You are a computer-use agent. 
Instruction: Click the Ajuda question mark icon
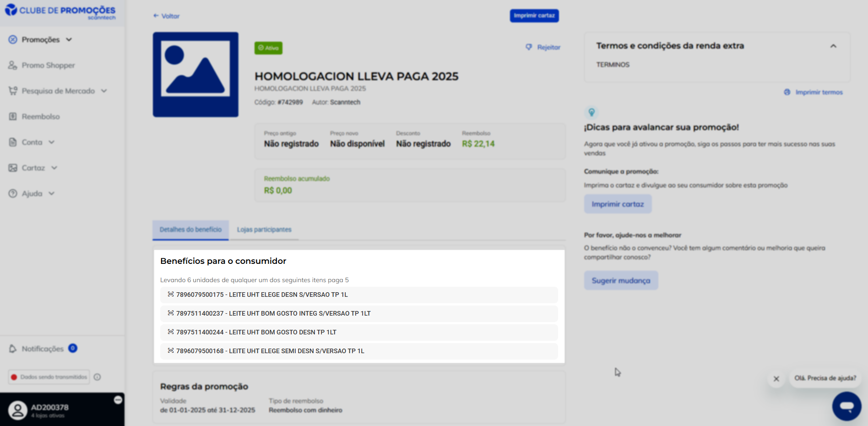click(x=13, y=193)
